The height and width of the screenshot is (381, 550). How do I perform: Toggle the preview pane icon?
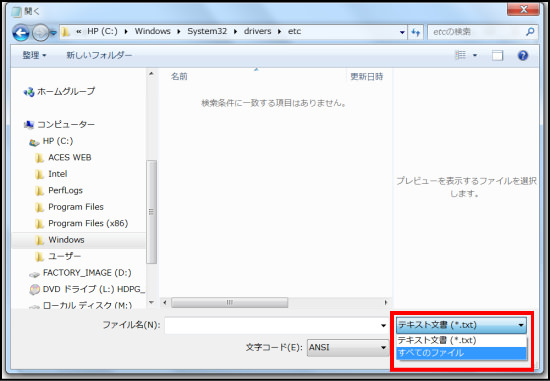pyautogui.click(x=497, y=55)
